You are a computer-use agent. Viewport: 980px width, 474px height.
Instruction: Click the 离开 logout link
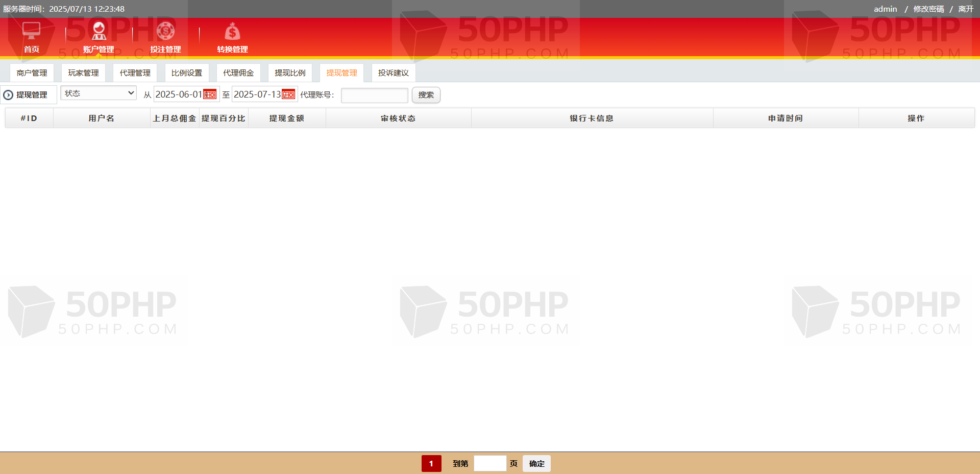point(966,9)
